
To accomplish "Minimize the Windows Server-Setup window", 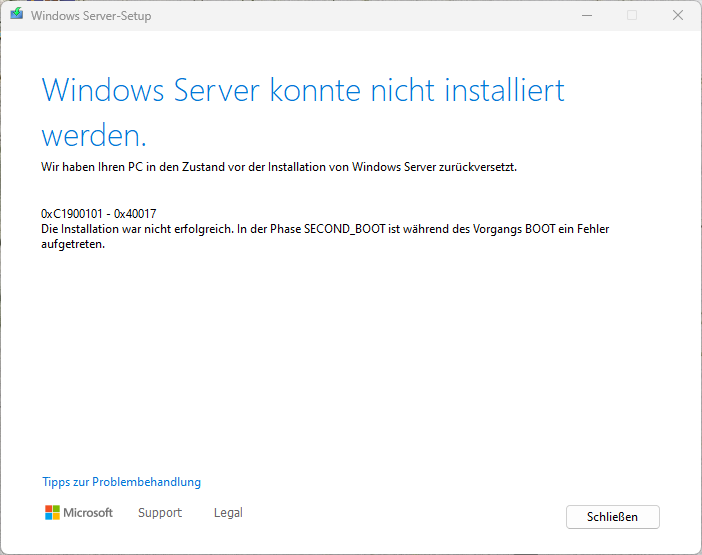I will [587, 16].
